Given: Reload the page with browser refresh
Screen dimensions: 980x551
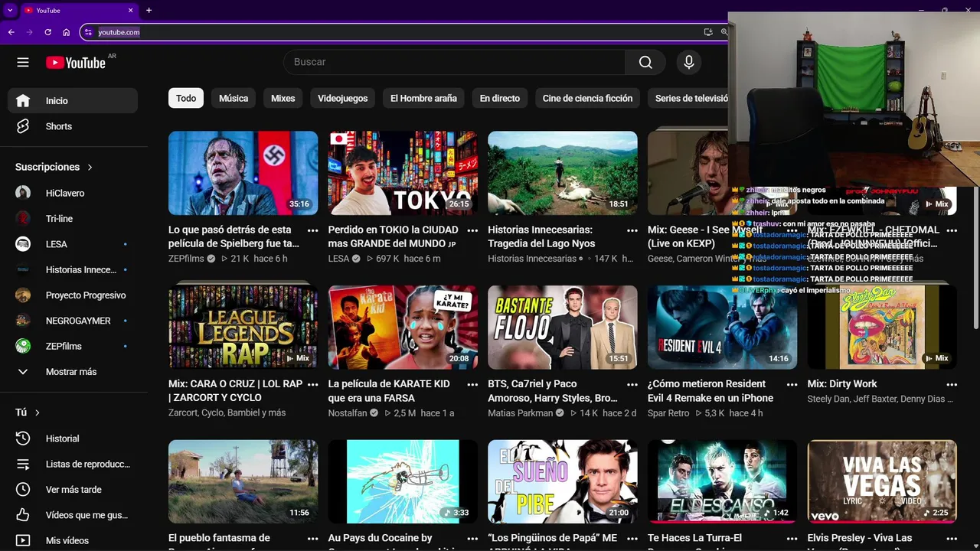Looking at the screenshot, I should (x=47, y=32).
